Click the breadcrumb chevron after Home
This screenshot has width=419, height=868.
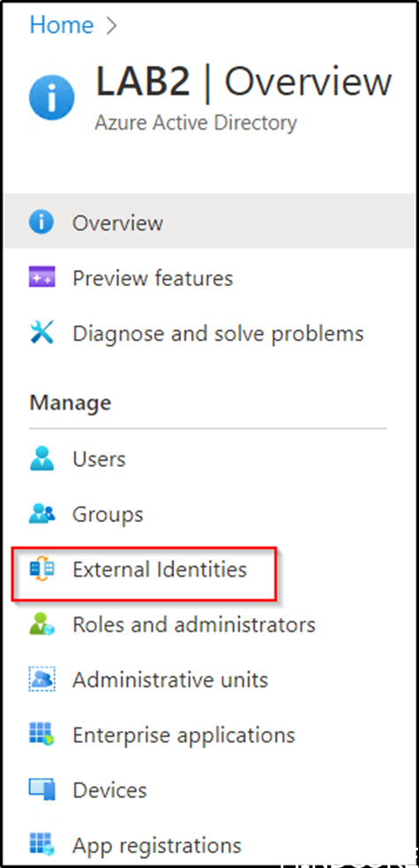[111, 26]
